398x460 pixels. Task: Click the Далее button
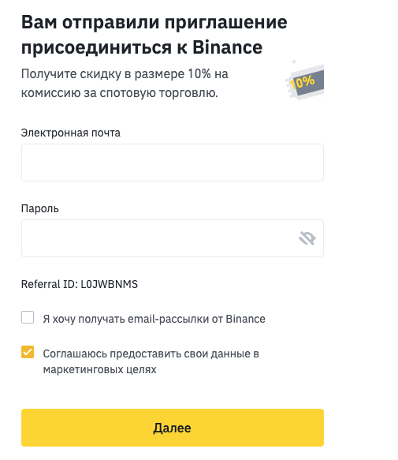pos(172,428)
